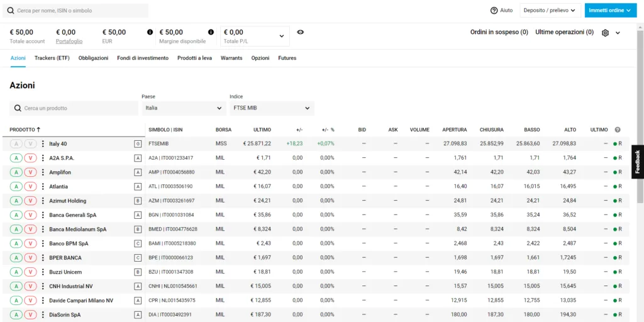Open the Banca Generali SpA product name
This screenshot has width=644, height=322.
[73, 215]
